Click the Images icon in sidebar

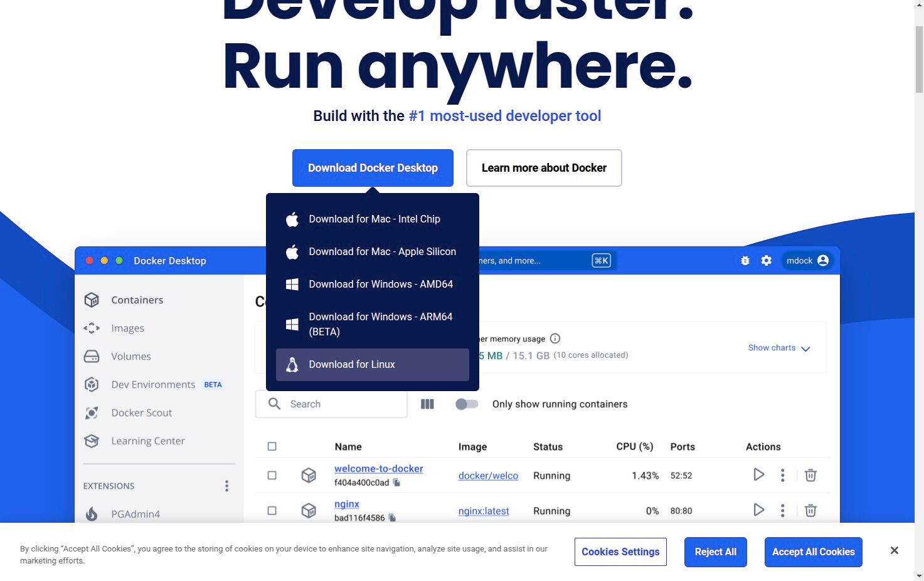pyautogui.click(x=92, y=328)
